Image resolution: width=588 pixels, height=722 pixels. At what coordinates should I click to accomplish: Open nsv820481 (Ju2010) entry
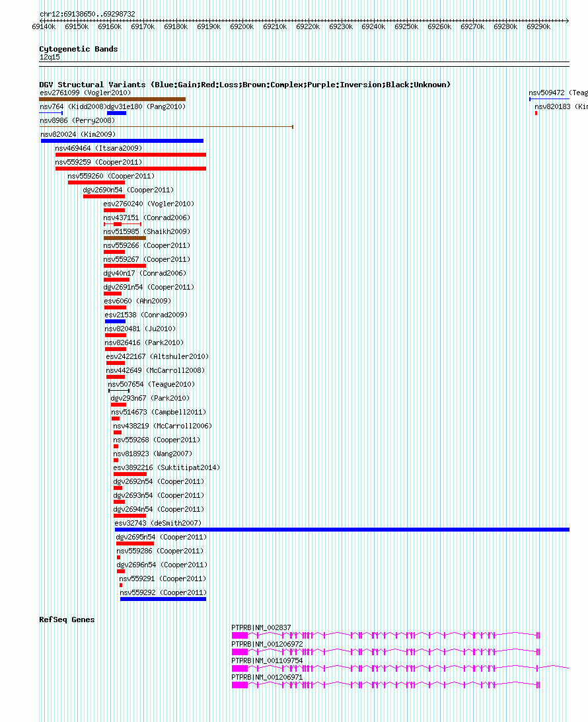pyautogui.click(x=140, y=328)
